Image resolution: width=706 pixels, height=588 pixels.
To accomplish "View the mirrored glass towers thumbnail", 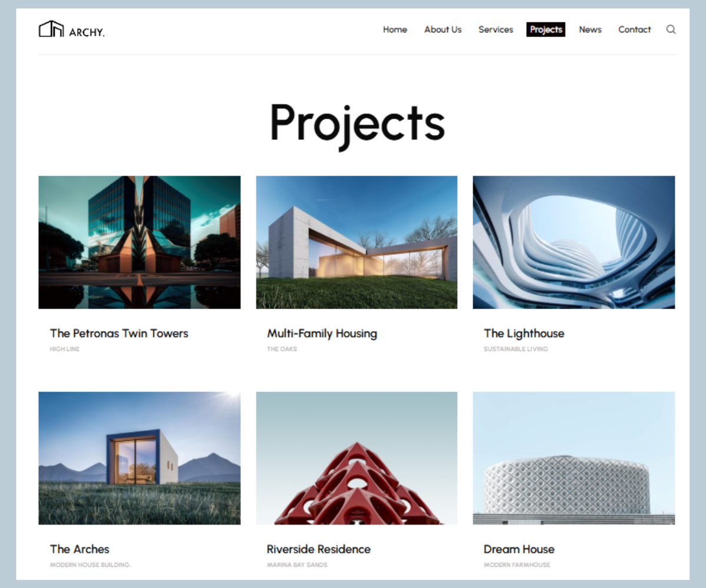I will [x=139, y=242].
